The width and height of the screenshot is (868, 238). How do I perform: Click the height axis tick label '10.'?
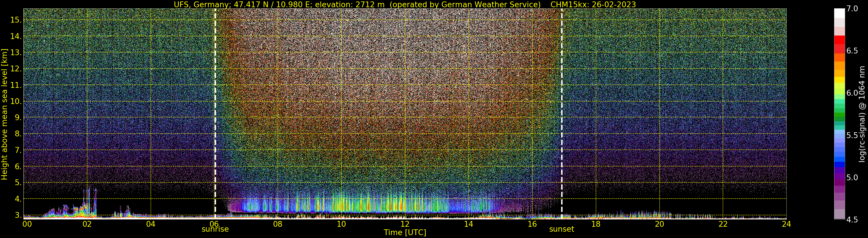16,101
